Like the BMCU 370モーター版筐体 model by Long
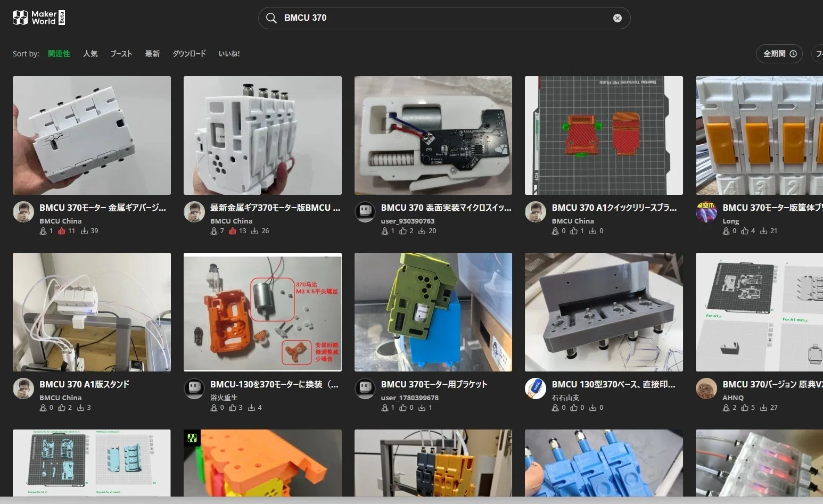Viewport: 823px width, 504px height. point(745,231)
